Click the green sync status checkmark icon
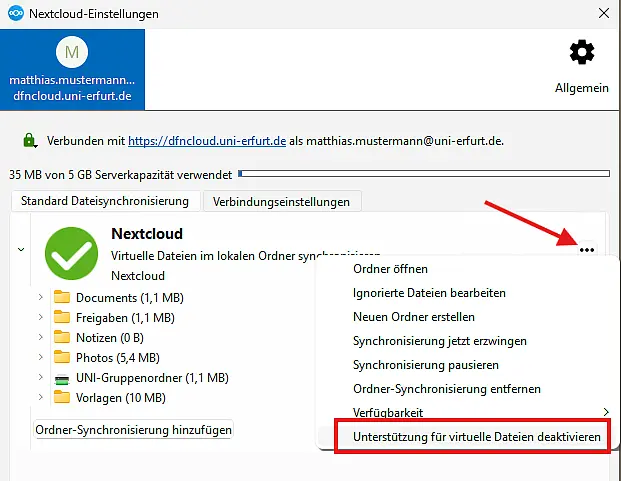This screenshot has width=621, height=481. (72, 253)
